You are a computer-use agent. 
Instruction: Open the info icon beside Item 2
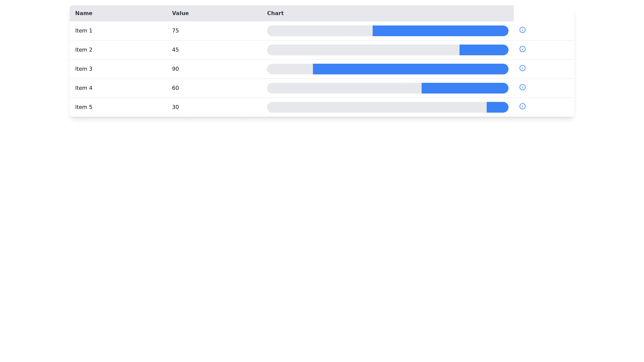522,49
